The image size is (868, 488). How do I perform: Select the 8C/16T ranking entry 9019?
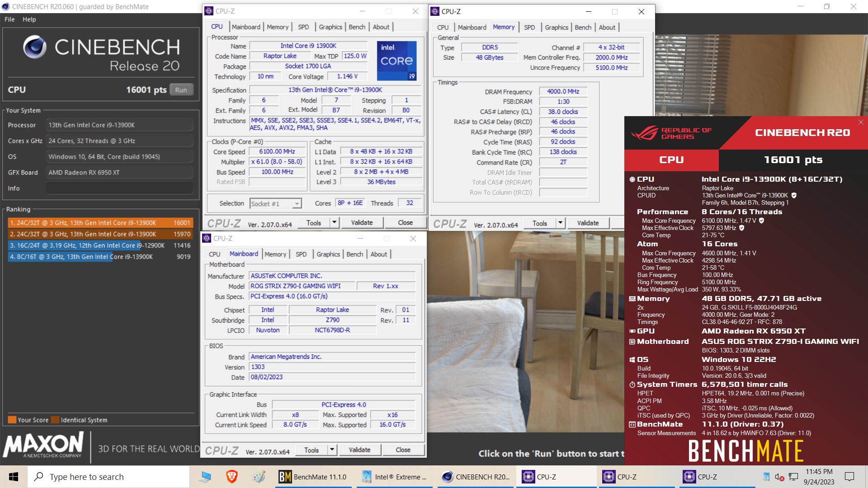click(x=100, y=257)
